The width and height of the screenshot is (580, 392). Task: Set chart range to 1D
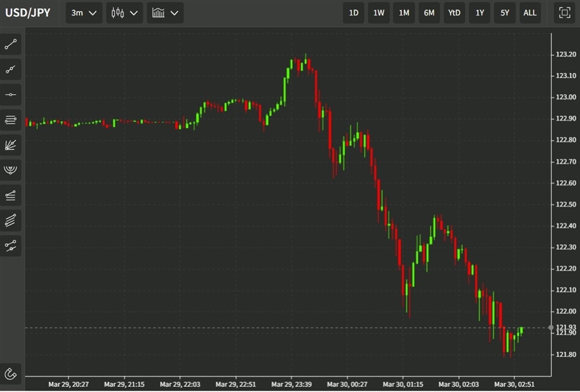pyautogui.click(x=354, y=13)
